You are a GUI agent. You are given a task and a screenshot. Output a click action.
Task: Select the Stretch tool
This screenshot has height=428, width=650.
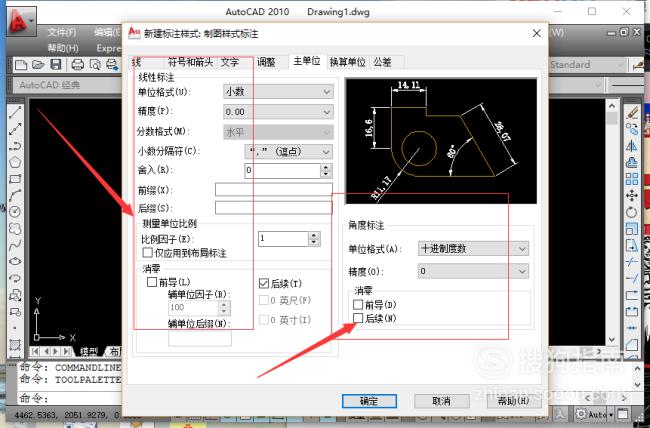[x=632, y=245]
